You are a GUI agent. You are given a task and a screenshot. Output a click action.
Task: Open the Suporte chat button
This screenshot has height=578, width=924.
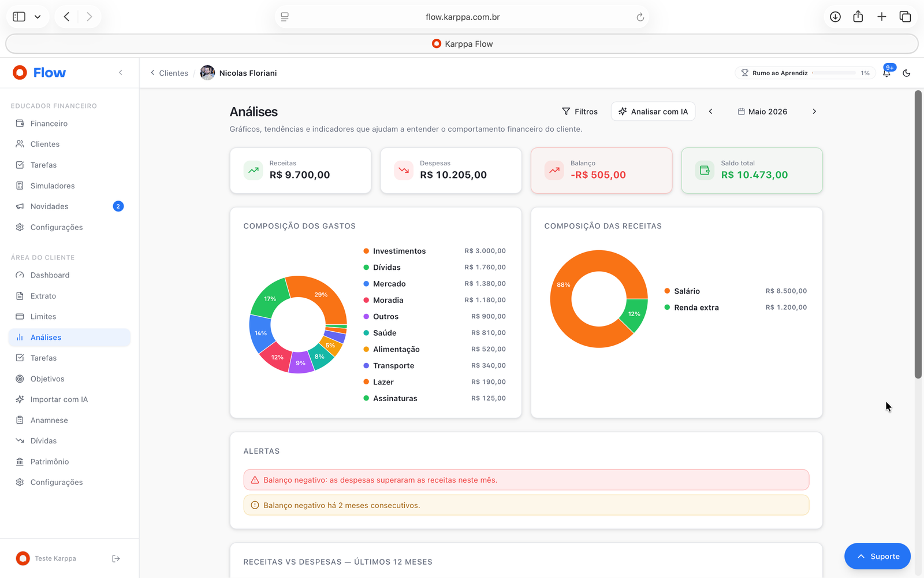[877, 556]
